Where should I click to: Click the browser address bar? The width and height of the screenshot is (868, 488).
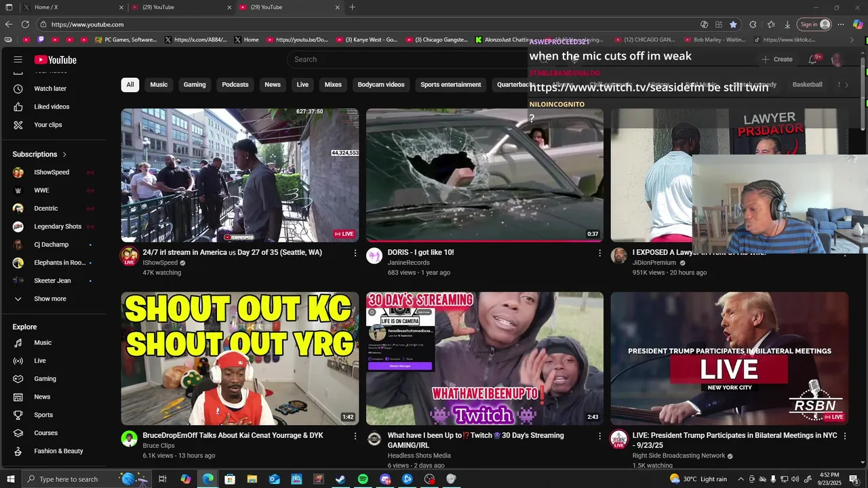[366, 24]
